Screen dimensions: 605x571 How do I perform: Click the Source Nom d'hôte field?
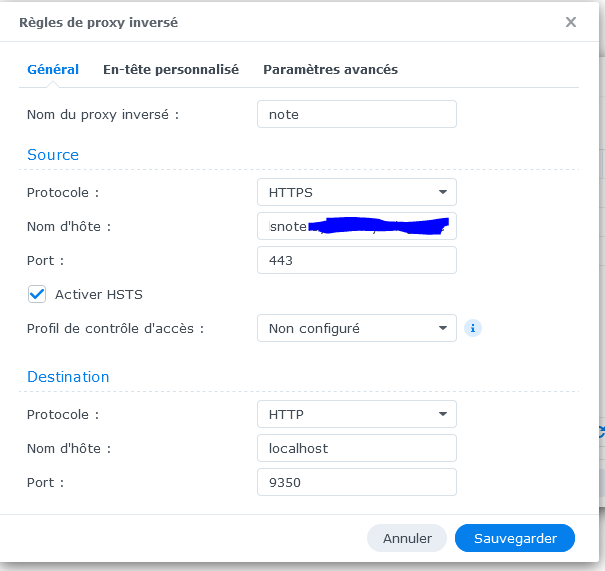[x=356, y=226]
